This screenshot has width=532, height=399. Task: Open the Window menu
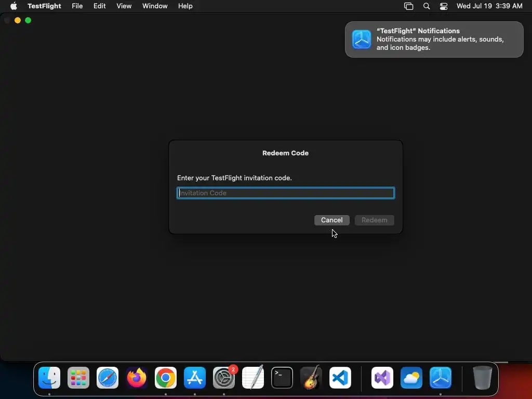coord(155,6)
